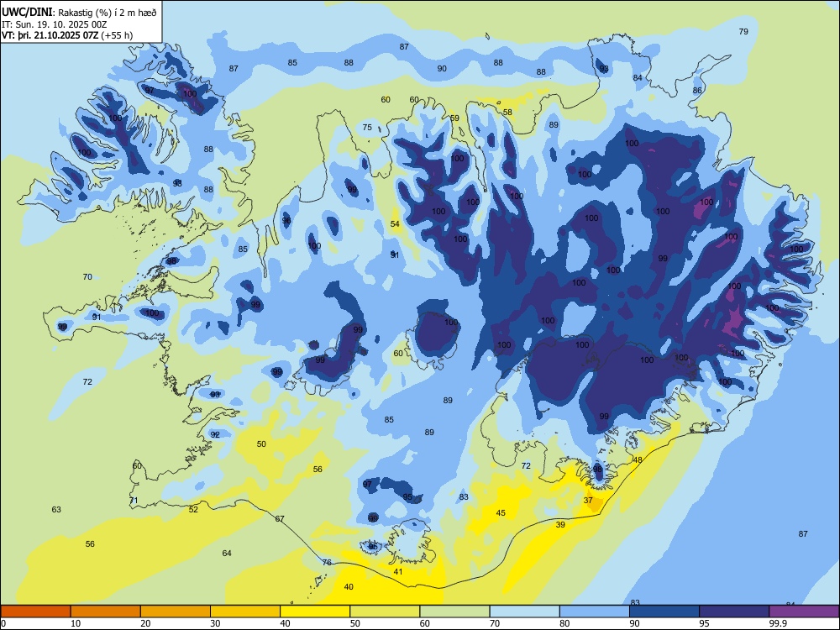840x630 pixels.
Task: Click the humidity value '59' on the map
Action: [x=454, y=118]
